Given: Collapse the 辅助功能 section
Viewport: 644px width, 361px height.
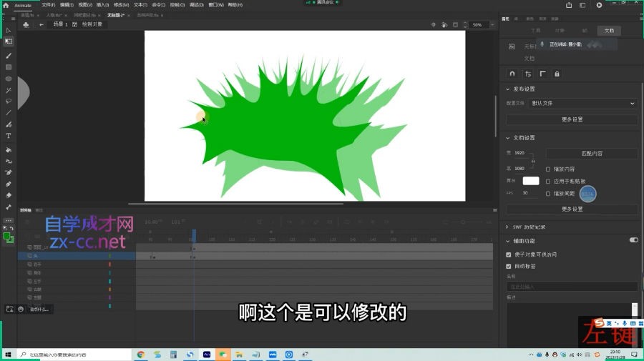Looking at the screenshot, I should [507, 241].
